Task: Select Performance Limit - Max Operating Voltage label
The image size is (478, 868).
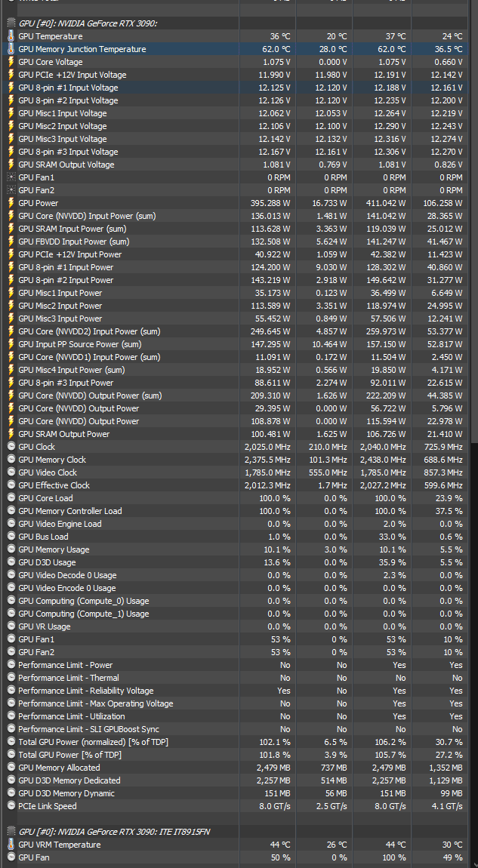Action: (96, 703)
